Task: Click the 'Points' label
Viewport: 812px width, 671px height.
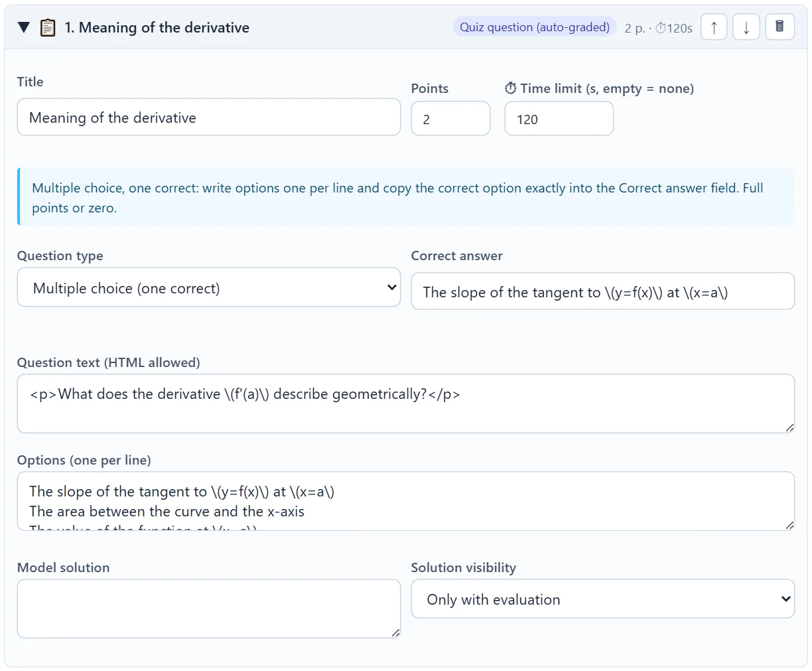Action: (430, 88)
